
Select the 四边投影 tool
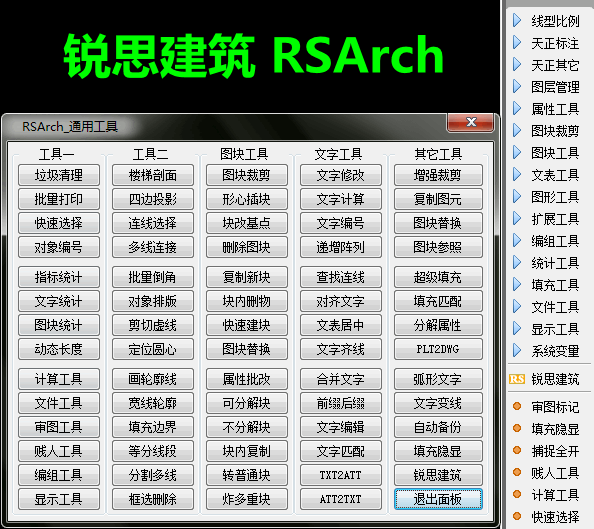pos(153,199)
